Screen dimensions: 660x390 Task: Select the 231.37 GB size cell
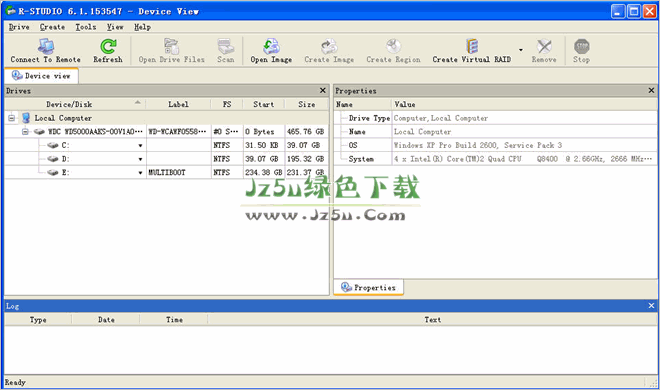click(306, 172)
